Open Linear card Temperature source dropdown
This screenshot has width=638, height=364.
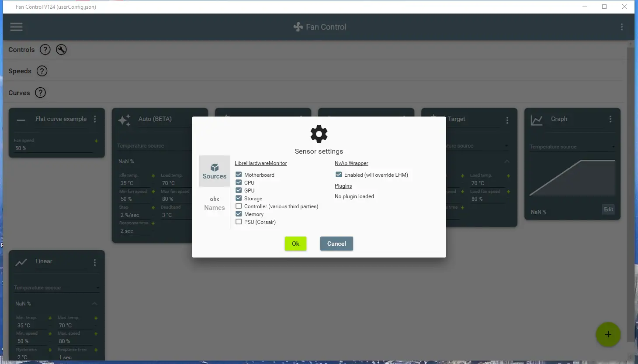tap(57, 288)
